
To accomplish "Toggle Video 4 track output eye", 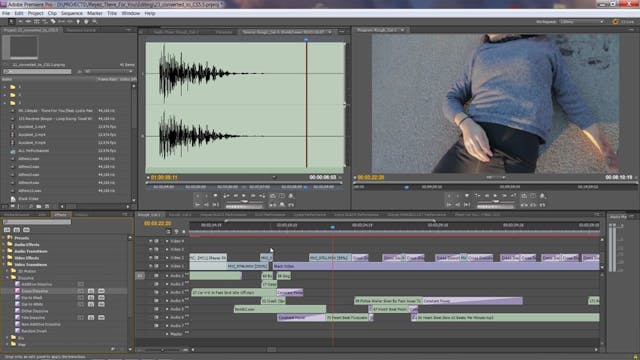I will (151, 241).
